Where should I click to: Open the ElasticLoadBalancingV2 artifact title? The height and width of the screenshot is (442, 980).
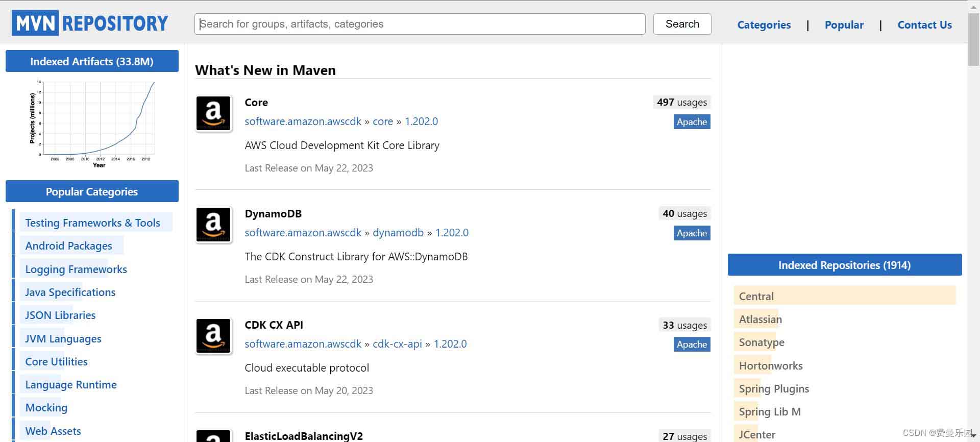(x=304, y=436)
